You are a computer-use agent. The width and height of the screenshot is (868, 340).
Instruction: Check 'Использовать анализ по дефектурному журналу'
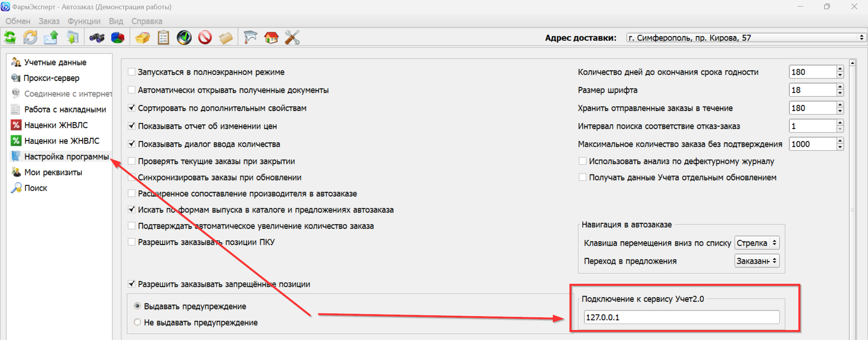pyautogui.click(x=583, y=161)
